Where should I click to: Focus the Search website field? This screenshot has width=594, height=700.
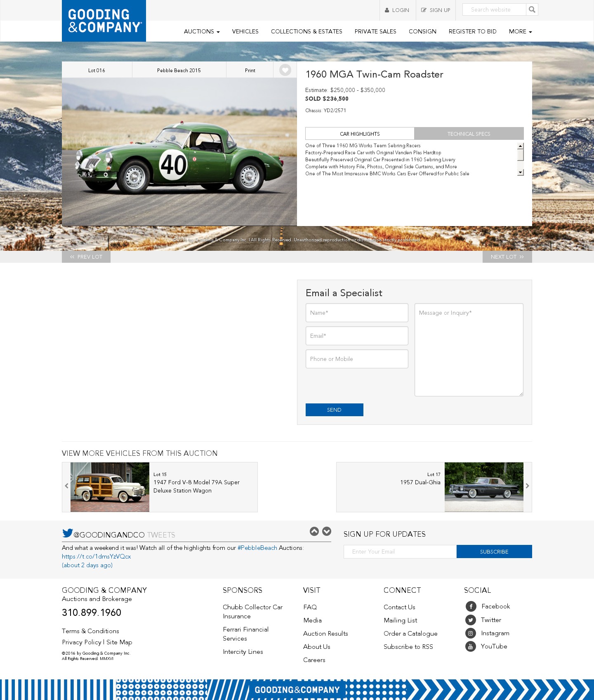coord(494,9)
